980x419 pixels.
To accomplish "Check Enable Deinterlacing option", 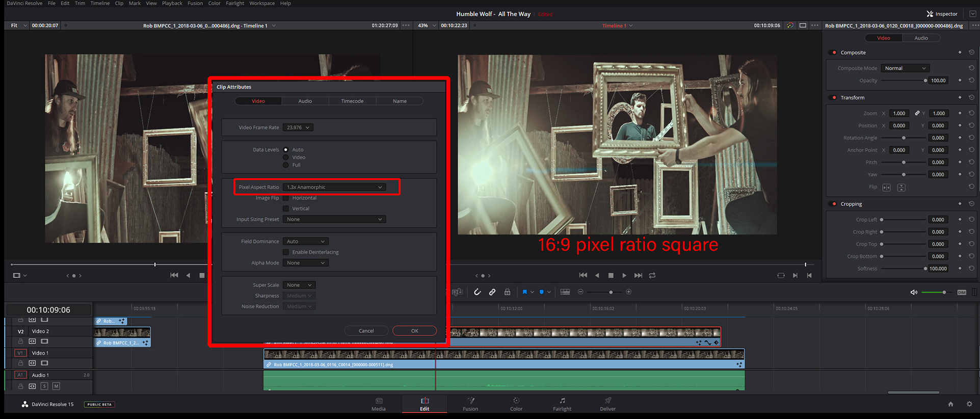I will (x=286, y=252).
